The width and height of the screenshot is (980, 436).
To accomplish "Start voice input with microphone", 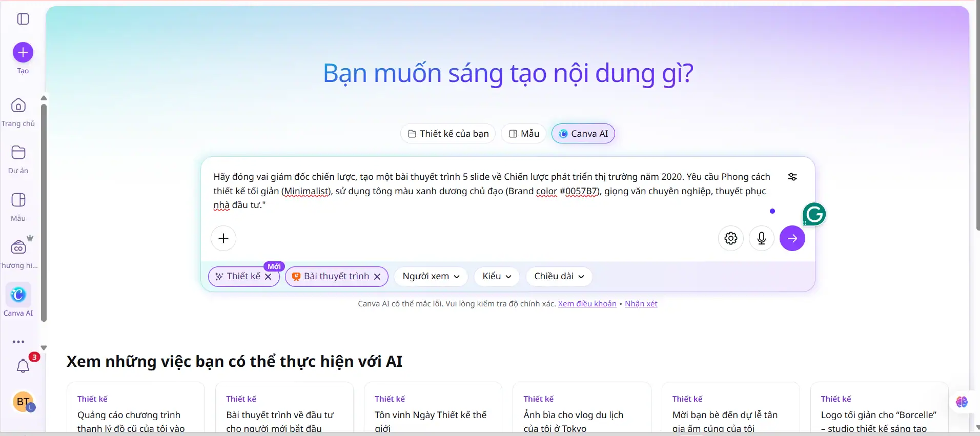I will 762,238.
